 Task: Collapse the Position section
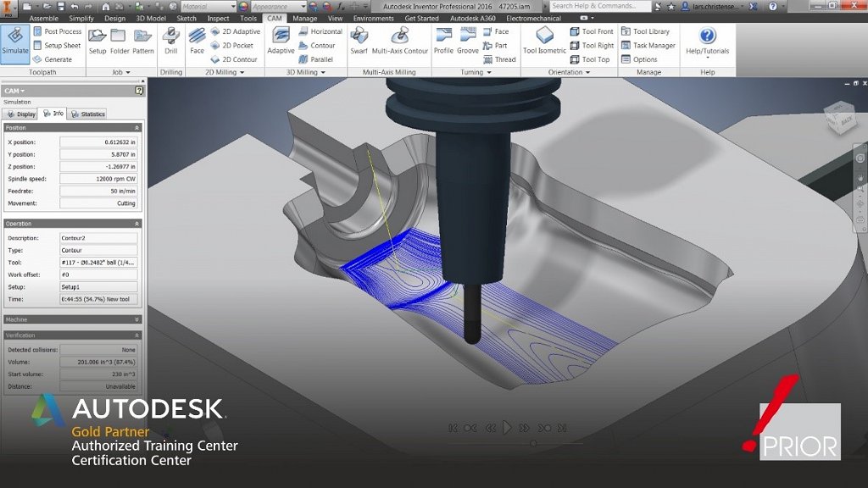click(x=137, y=128)
